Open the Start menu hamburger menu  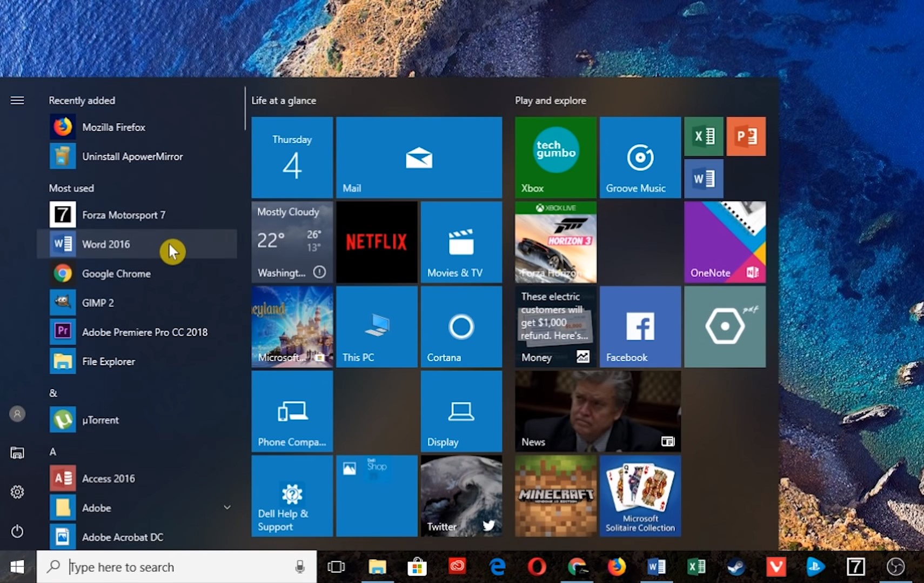coord(17,100)
